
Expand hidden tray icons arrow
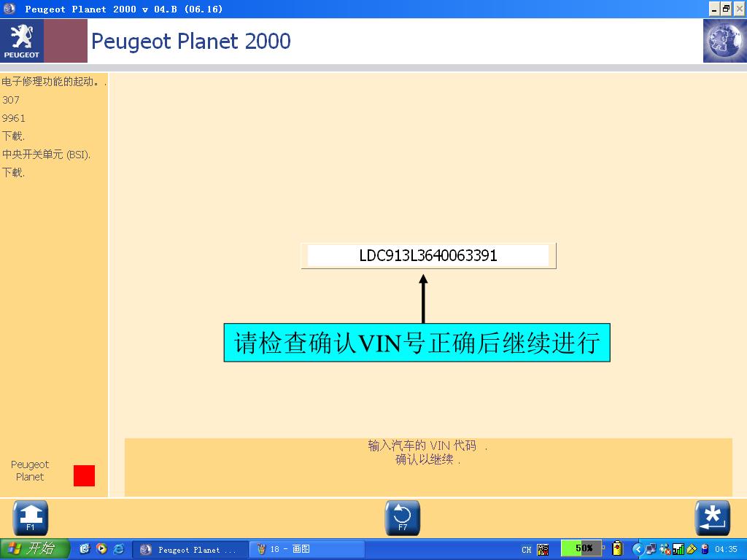[638, 550]
